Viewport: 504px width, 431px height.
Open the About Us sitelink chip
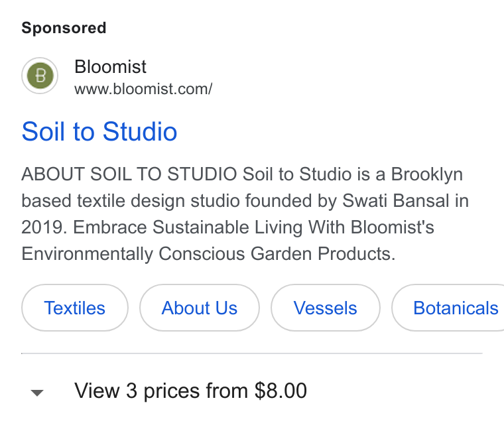pyautogui.click(x=200, y=308)
